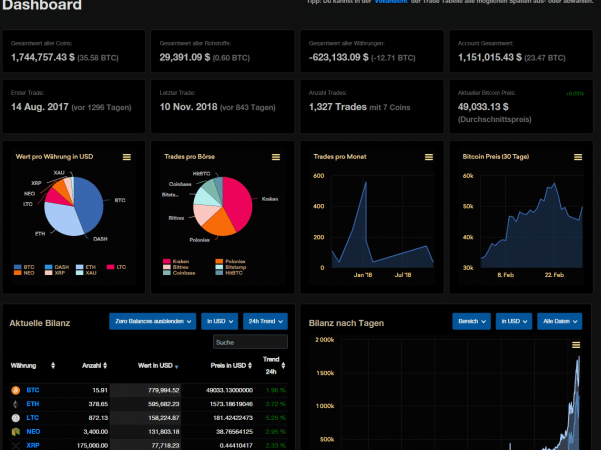Click 1,327 Trades count text
This screenshot has height=450, width=601.
pyautogui.click(x=338, y=107)
